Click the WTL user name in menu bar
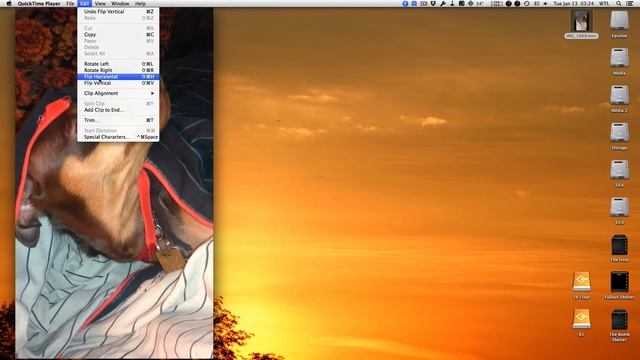640x360 pixels. coord(604,3)
